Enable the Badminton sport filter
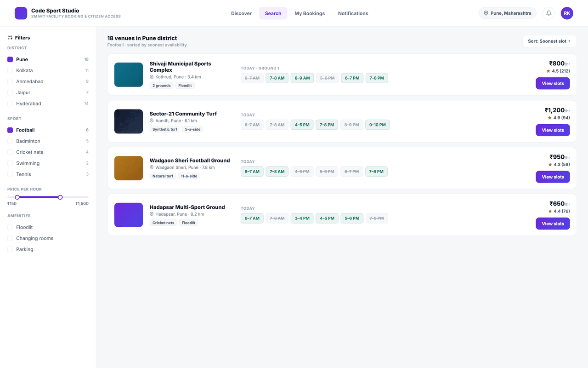 pyautogui.click(x=10, y=141)
